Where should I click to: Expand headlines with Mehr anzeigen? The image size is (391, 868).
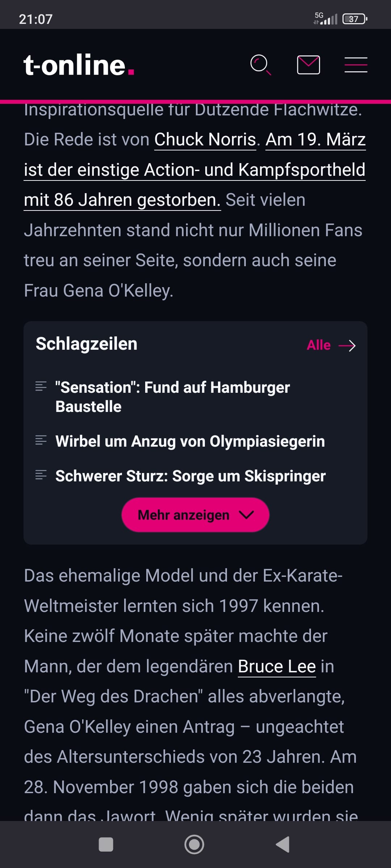pos(184,515)
